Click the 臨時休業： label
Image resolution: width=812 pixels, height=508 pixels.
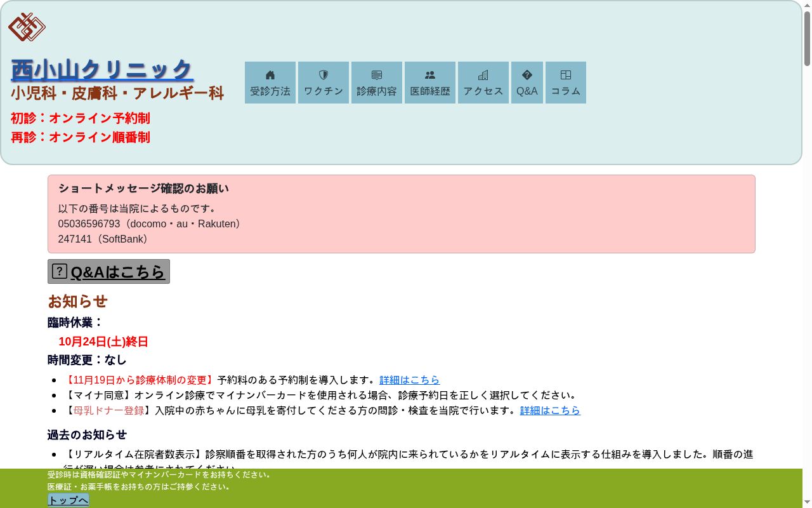click(75, 323)
